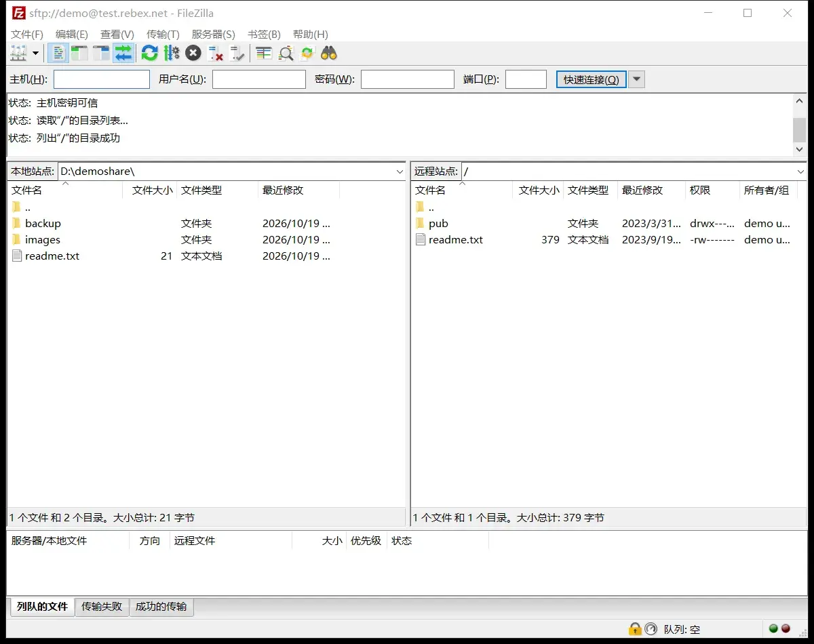Open the 查看(V) menu
Viewport: 814px width, 644px height.
tap(117, 34)
